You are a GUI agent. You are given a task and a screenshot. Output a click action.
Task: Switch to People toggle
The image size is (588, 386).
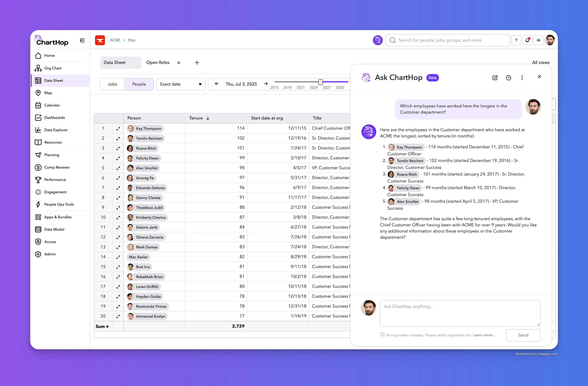tap(139, 84)
